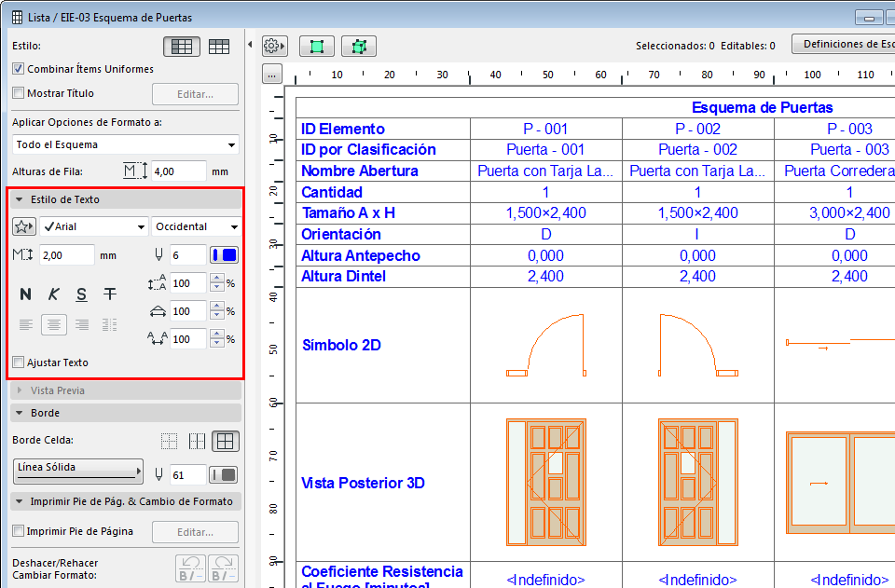Open the Arial font dropdown
The width and height of the screenshot is (895, 588).
93,226
